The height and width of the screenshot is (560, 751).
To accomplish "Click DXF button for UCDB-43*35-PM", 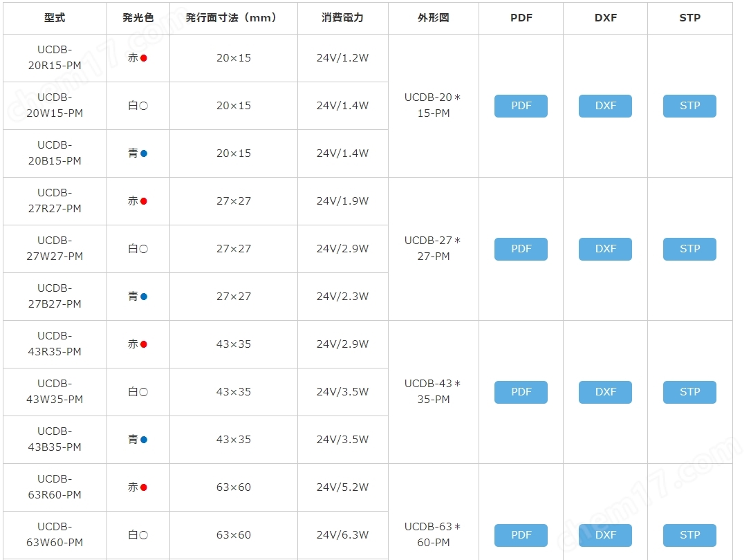I will click(x=605, y=392).
